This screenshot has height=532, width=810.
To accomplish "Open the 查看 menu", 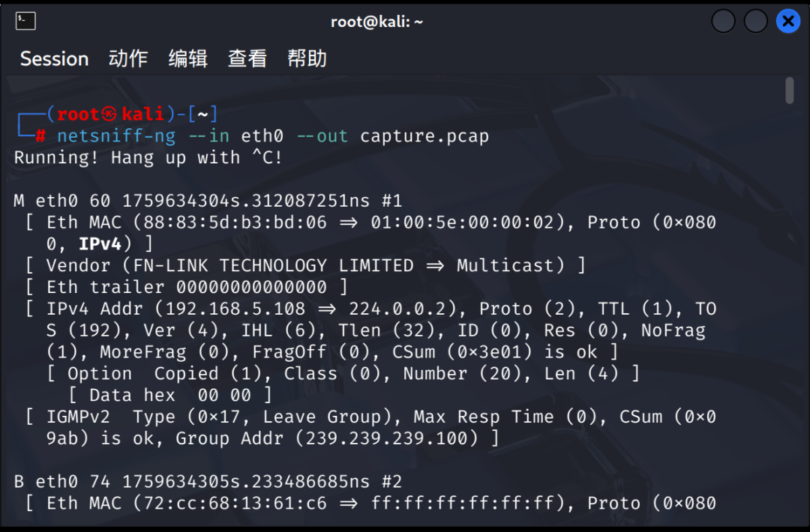I will (x=247, y=58).
